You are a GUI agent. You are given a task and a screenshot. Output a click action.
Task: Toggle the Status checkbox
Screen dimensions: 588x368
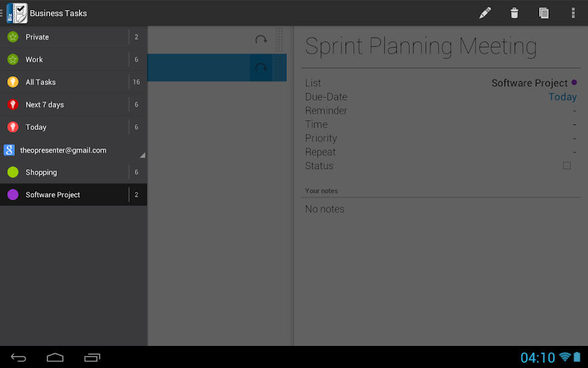[x=567, y=165]
